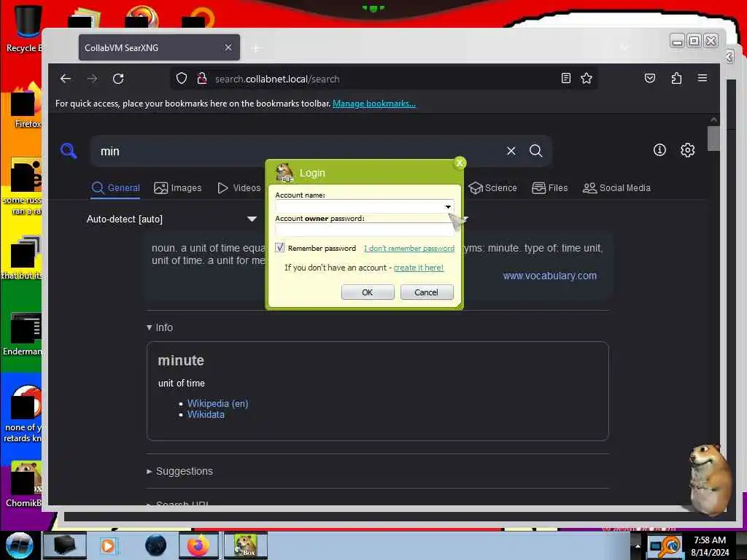Viewport: 747px width, 560px height.
Task: Click the create it here! link
Action: point(418,268)
